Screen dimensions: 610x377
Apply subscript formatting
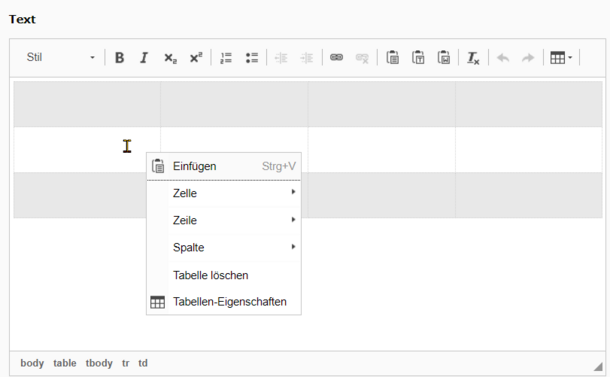coord(170,58)
